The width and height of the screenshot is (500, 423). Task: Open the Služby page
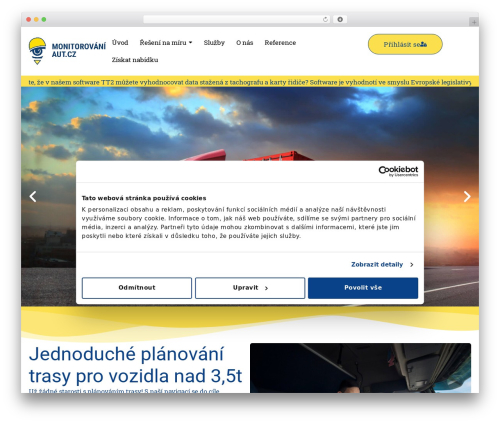[214, 43]
